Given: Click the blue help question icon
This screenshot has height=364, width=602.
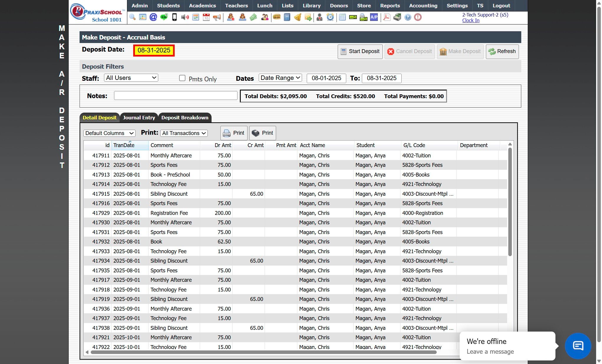Looking at the screenshot, I should (408, 17).
